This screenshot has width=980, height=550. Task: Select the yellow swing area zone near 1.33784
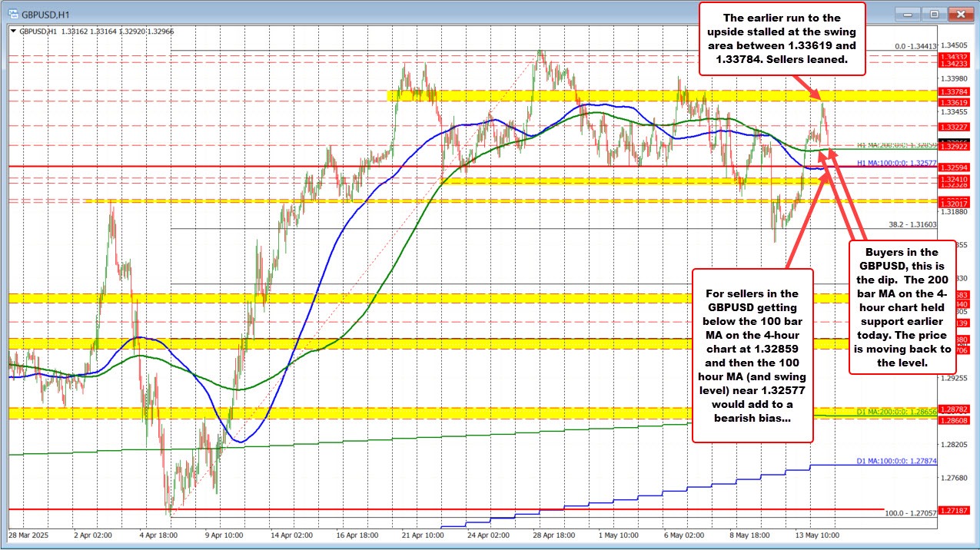(615, 96)
